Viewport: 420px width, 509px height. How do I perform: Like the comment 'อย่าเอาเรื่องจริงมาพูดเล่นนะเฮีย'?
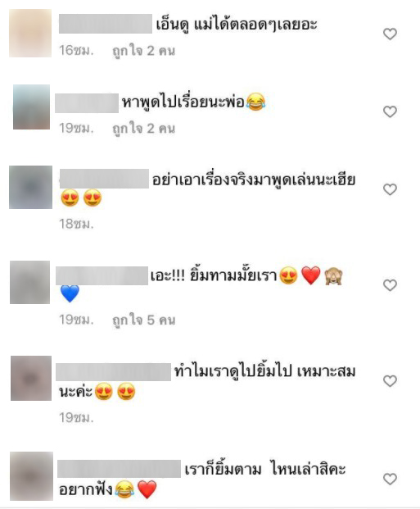pos(390,189)
